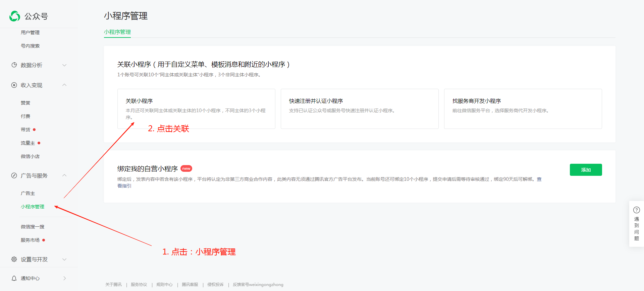
Task: Select 流量主 in the sidebar
Action: [x=28, y=143]
